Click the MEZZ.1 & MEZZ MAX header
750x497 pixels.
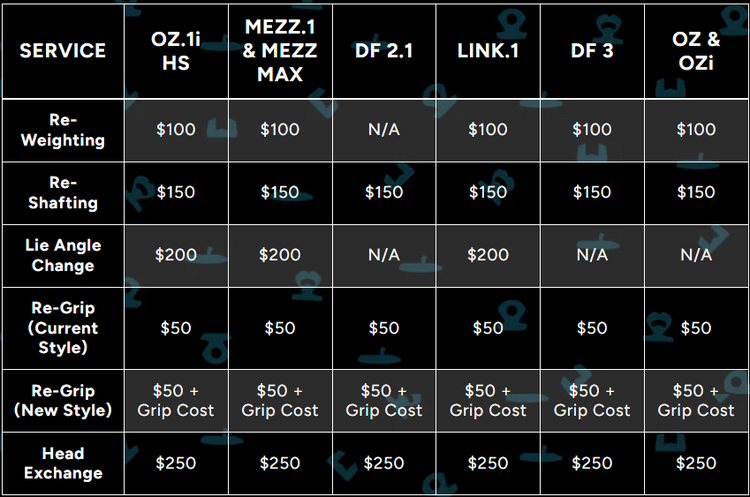click(x=280, y=50)
